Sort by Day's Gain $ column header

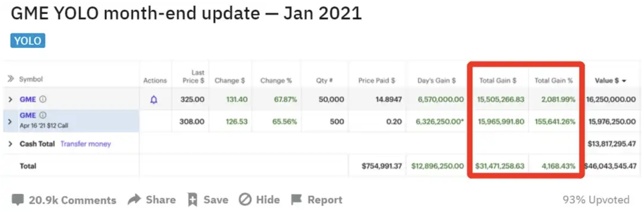click(436, 80)
